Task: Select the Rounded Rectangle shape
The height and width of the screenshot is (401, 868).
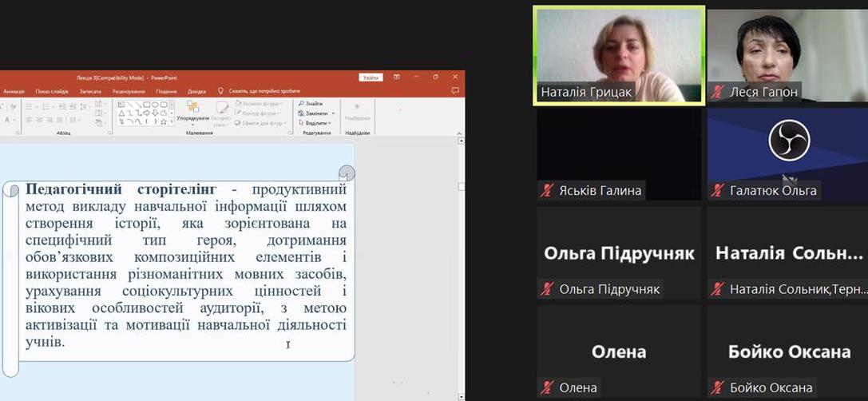Action: (x=164, y=105)
